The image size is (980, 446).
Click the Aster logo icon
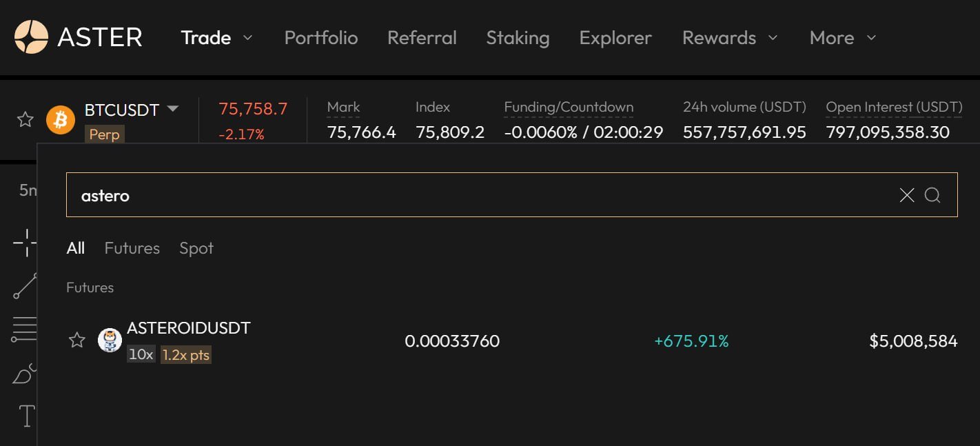point(31,37)
